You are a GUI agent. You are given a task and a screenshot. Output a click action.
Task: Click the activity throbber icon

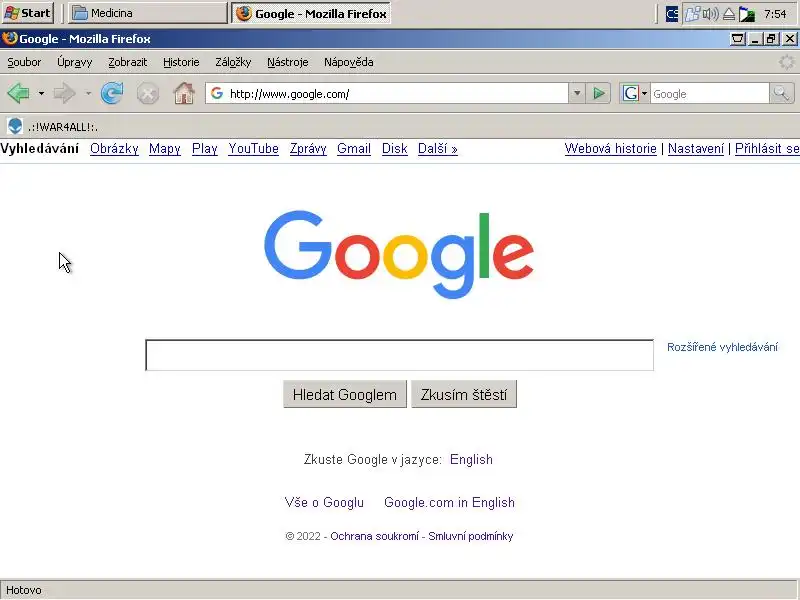tap(786, 62)
